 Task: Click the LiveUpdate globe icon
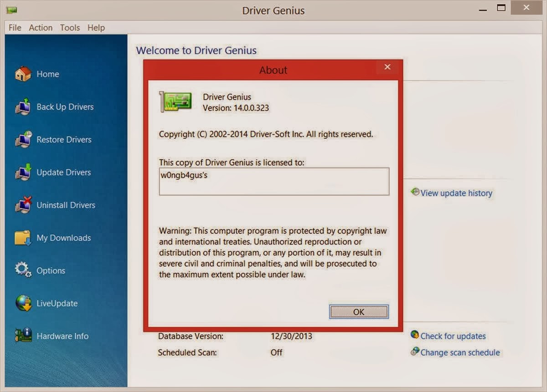[23, 303]
